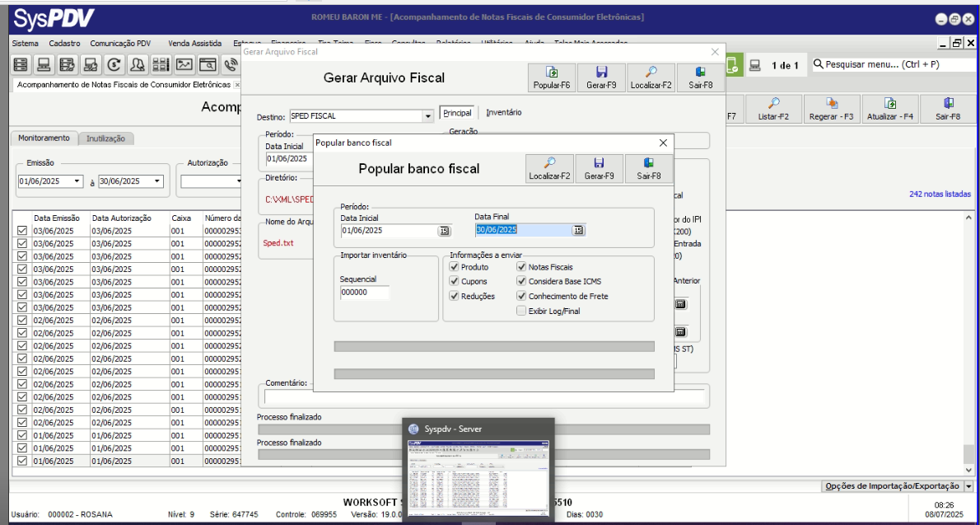Click the Sequencial input field
The image size is (980, 525).
pyautogui.click(x=364, y=292)
